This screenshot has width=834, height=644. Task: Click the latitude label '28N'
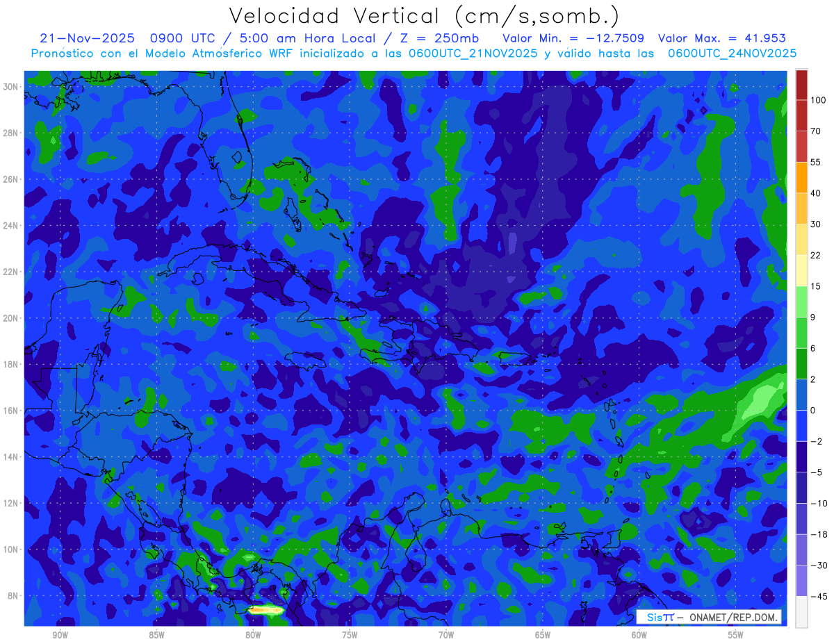click(12, 133)
